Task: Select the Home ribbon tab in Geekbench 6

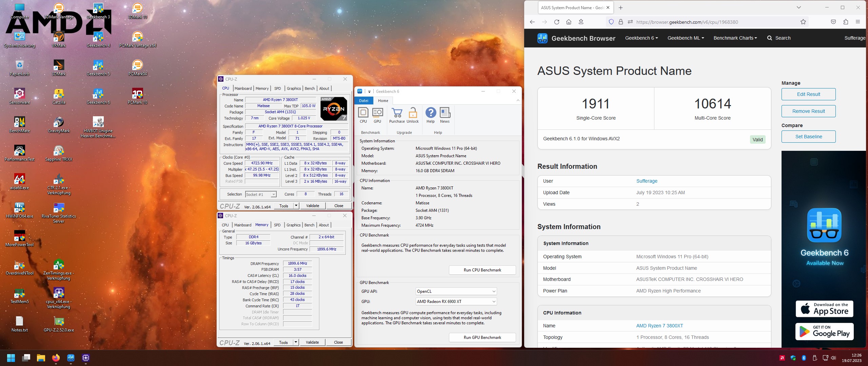Action: click(x=383, y=101)
